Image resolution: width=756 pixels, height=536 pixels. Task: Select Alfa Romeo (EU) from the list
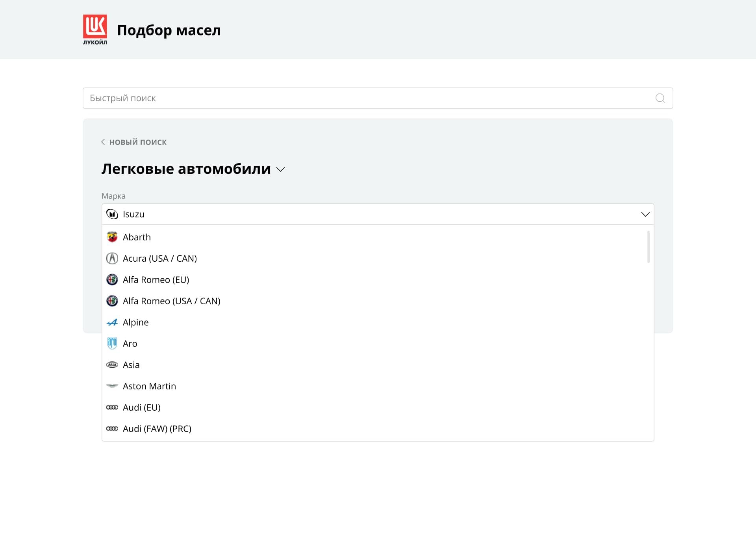tap(156, 280)
